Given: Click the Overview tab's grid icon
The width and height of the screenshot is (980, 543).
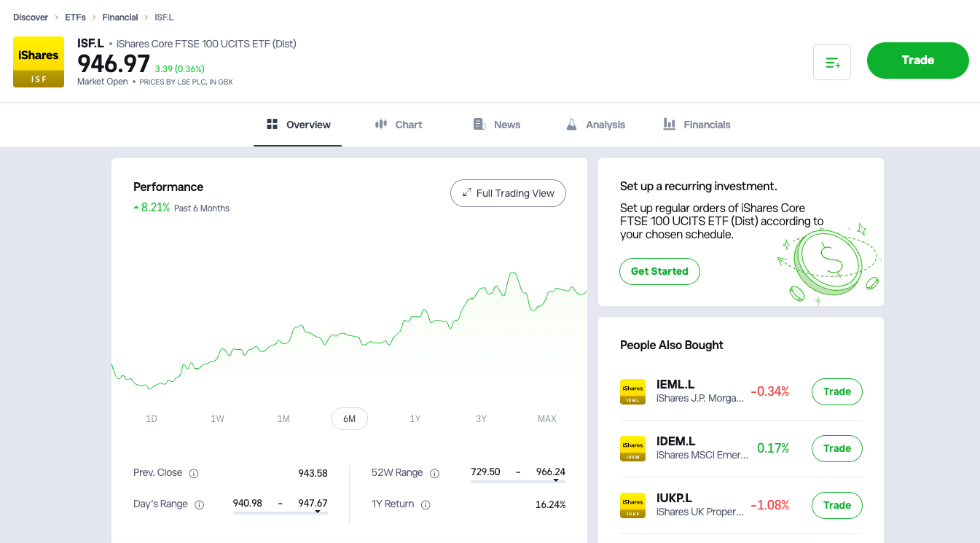Looking at the screenshot, I should point(272,124).
